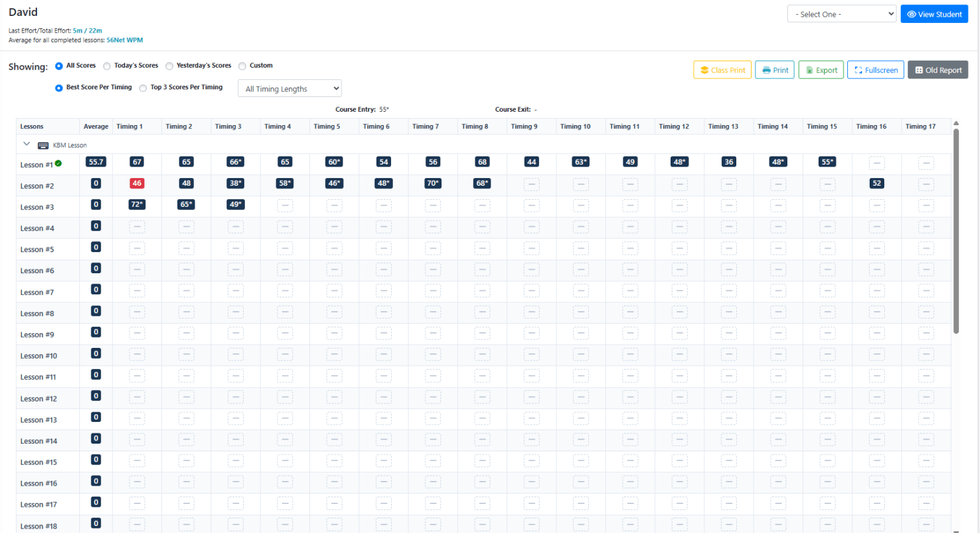This screenshot has width=980, height=533.
Task: Click the vertical scrollbar of the score table
Action: tap(956, 230)
